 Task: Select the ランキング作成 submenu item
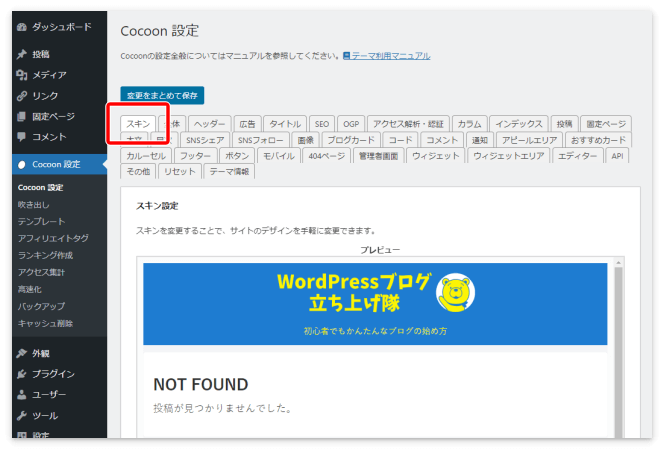tap(45, 255)
